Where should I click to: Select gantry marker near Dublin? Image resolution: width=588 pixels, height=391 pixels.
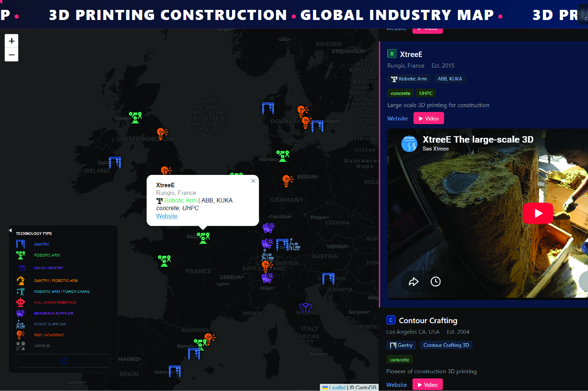[115, 163]
